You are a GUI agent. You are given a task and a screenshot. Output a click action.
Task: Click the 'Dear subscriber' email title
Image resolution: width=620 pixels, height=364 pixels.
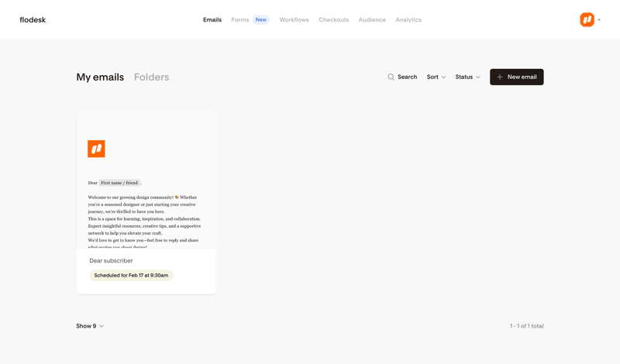111,261
